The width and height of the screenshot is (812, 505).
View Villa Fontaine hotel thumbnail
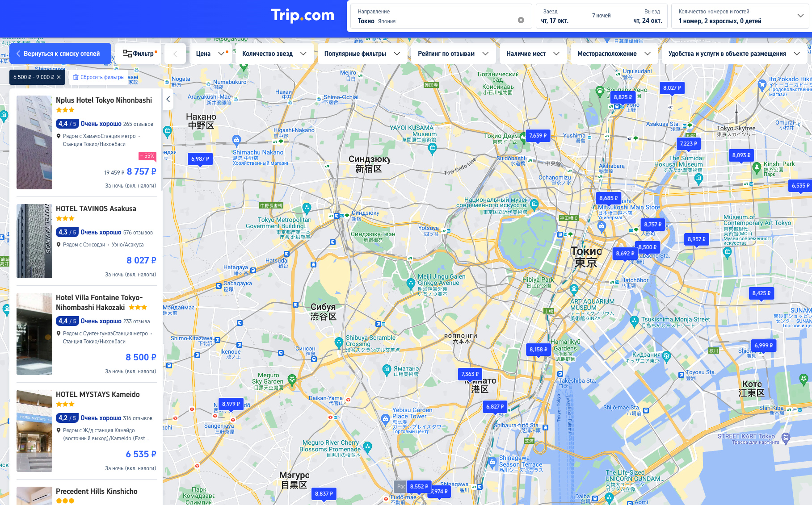pos(34,334)
